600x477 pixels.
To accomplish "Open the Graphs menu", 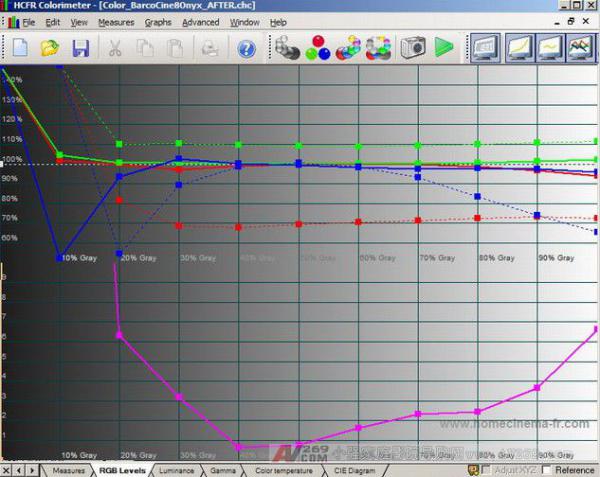I will pyautogui.click(x=158, y=22).
